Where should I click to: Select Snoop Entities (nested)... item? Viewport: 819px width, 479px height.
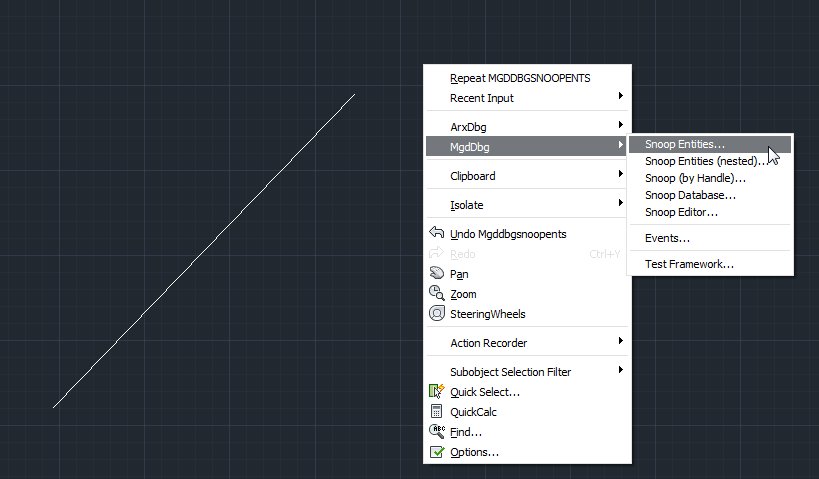pyautogui.click(x=710, y=161)
